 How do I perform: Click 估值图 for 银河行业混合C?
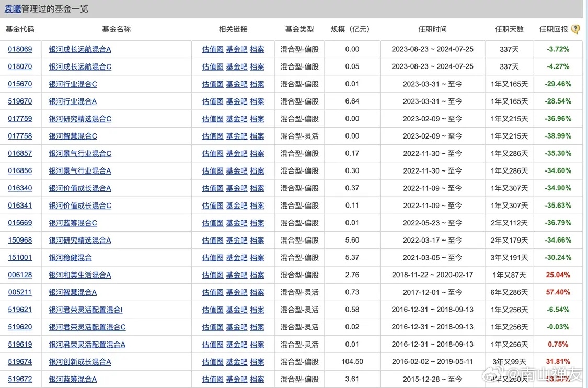click(x=212, y=84)
